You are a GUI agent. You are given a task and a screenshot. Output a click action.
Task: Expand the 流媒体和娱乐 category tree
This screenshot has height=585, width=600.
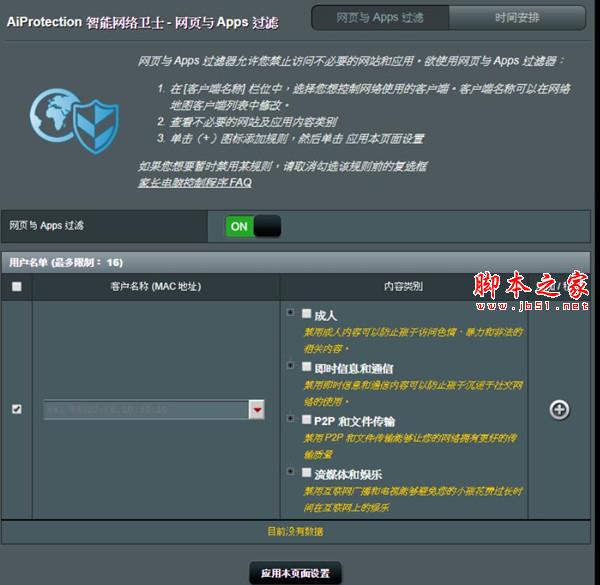(290, 471)
